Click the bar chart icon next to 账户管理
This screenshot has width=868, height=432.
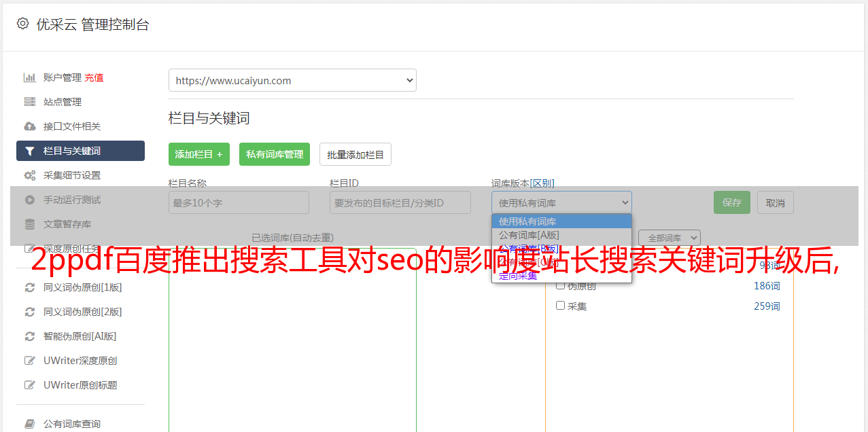pyautogui.click(x=29, y=77)
